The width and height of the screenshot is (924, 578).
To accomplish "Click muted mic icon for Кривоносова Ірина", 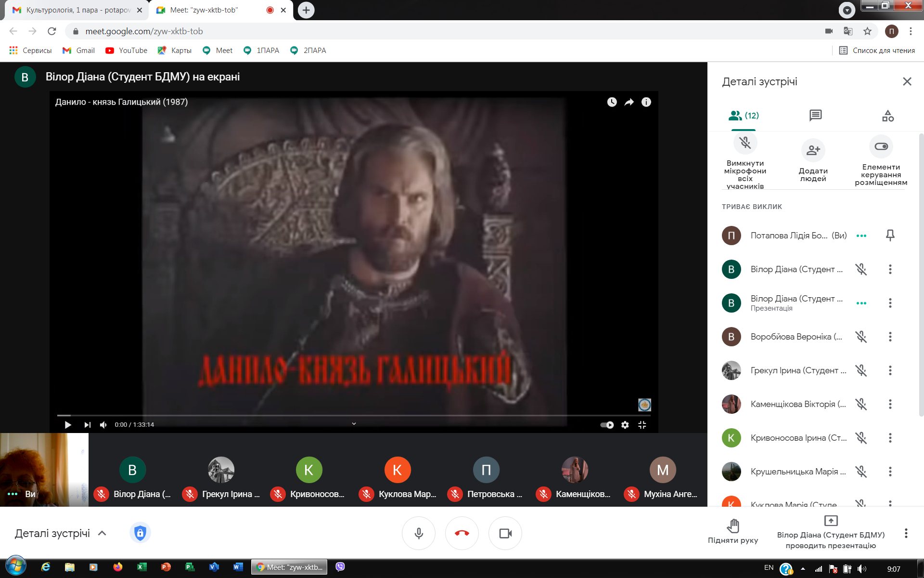I will click(861, 438).
